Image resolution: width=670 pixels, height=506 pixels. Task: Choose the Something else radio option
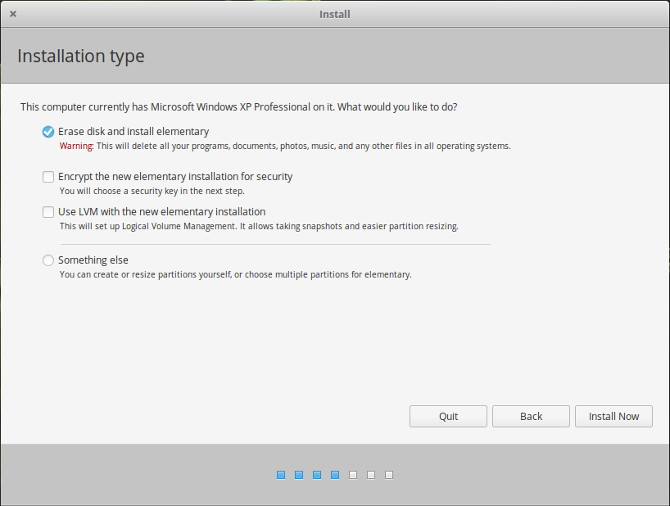click(48, 260)
